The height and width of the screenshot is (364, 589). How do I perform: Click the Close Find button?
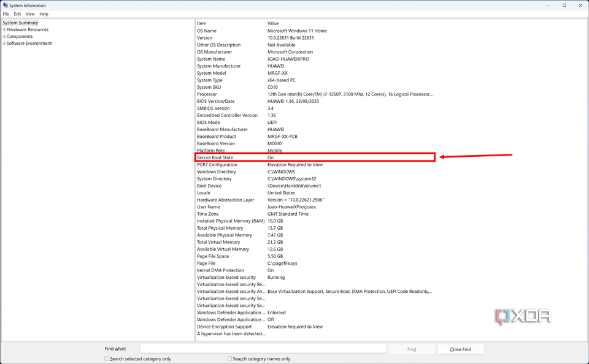pos(461,349)
